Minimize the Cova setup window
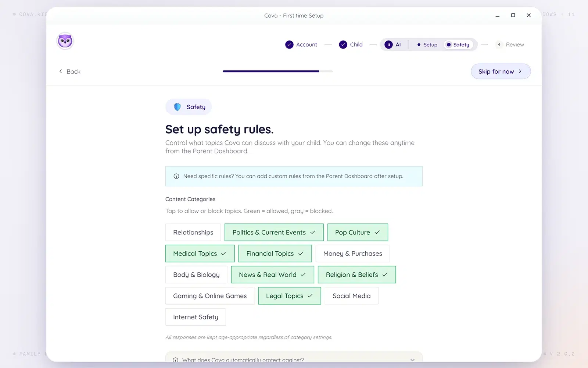The width and height of the screenshot is (588, 368). (497, 15)
